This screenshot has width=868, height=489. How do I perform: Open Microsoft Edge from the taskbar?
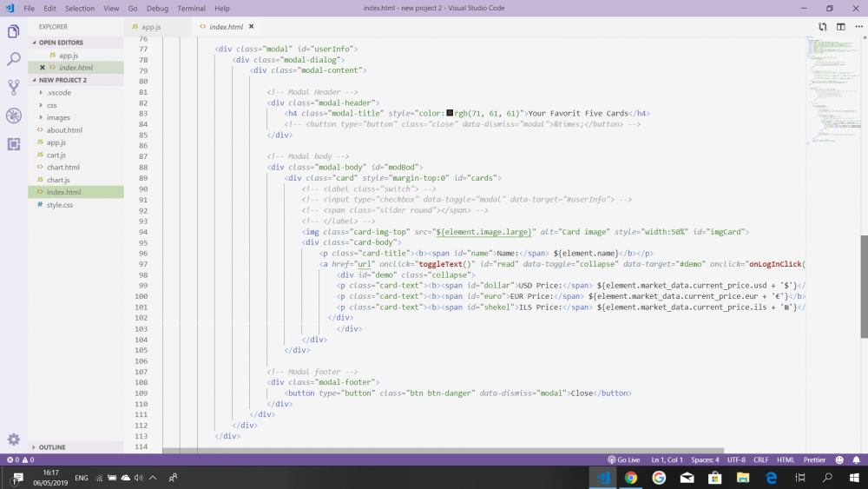[x=771, y=478]
